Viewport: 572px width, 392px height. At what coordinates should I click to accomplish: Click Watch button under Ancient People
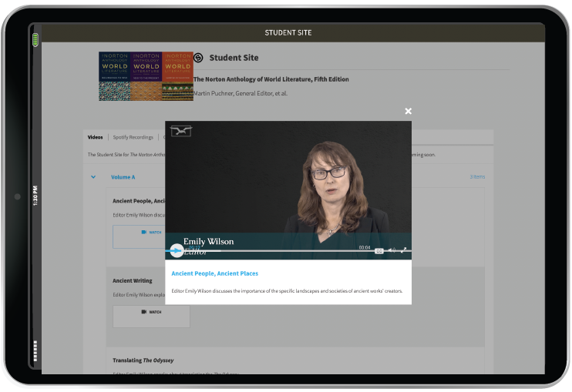(x=139, y=236)
